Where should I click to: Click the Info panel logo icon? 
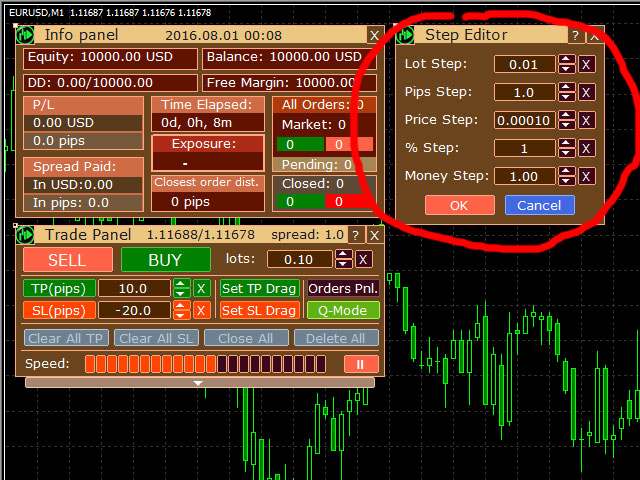25,35
